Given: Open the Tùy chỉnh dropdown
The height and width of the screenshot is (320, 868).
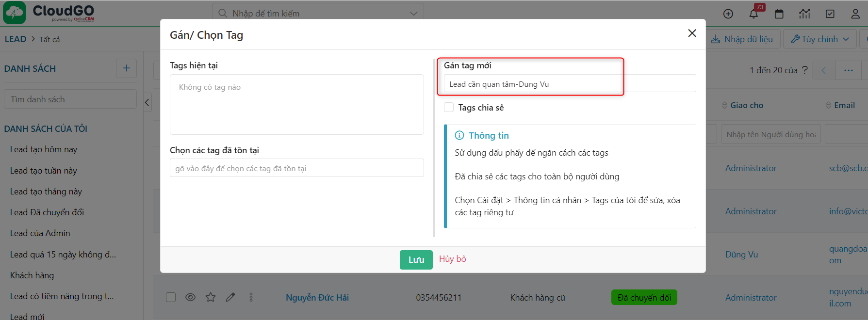Looking at the screenshot, I should tap(819, 39).
